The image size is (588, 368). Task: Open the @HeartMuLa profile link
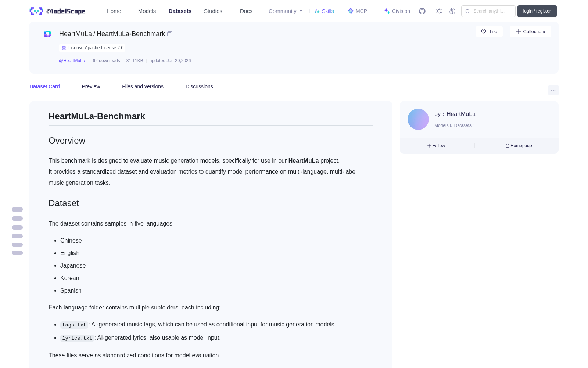coord(72,61)
